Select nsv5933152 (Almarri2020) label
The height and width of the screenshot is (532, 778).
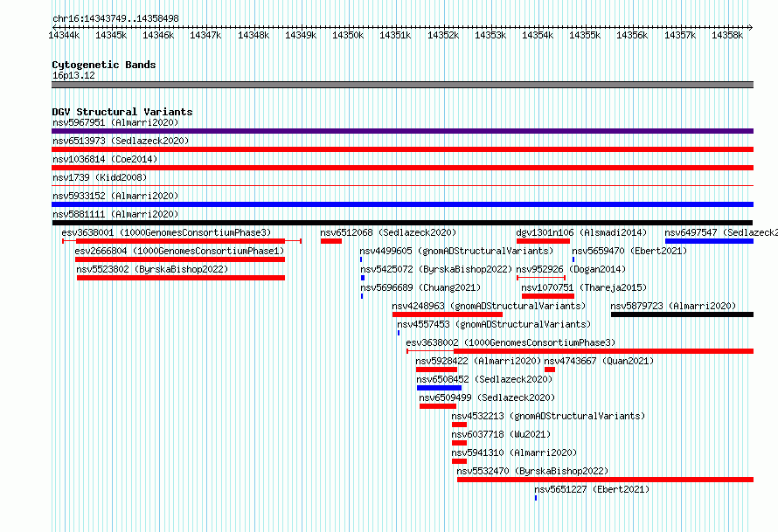115,196
